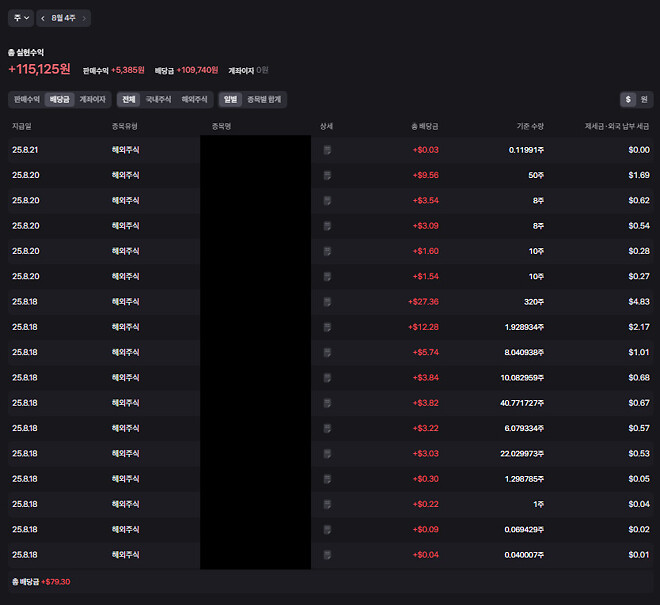Click the 40.771727주 quantity cell
The image size is (660, 605).
click(x=522, y=403)
